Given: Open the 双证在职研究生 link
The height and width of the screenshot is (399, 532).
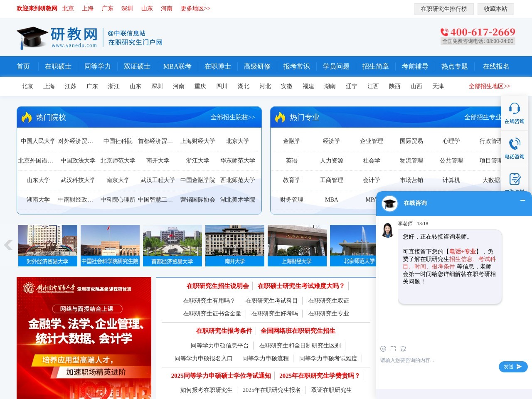Looking at the screenshot, I should point(332,390).
